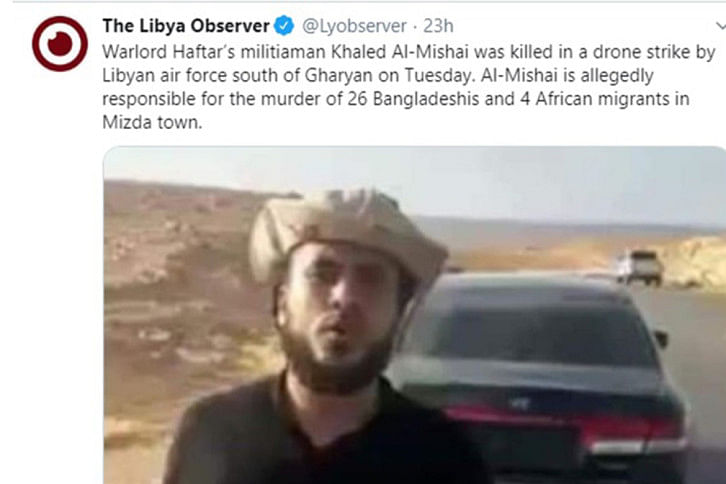Image resolution: width=726 pixels, height=484 pixels.
Task: Click the man's face in the media
Action: point(337,306)
